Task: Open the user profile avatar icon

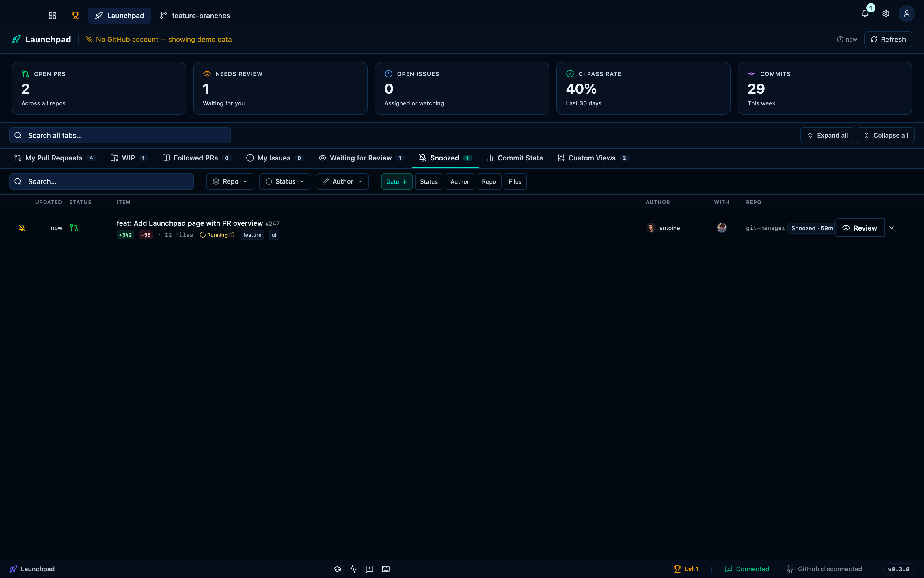Action: pyautogui.click(x=906, y=14)
